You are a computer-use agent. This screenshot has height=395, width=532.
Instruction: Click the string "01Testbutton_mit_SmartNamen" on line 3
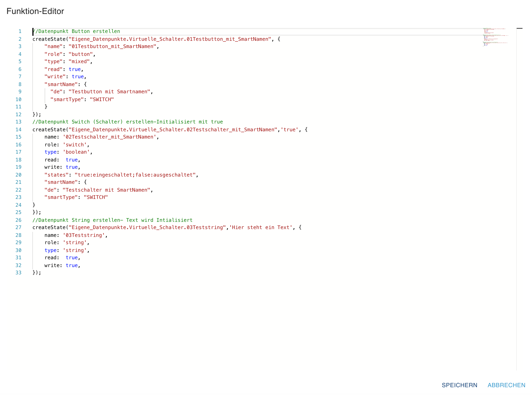point(112,46)
